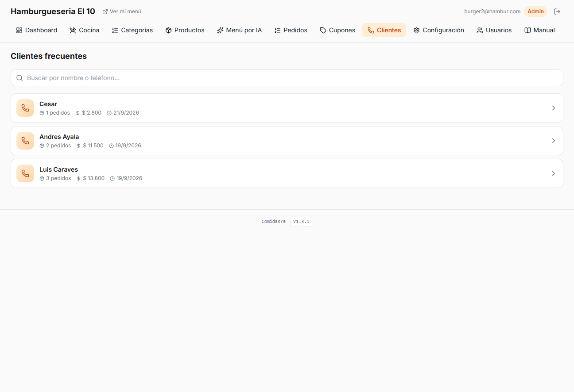
Task: Open Menú por IA section
Action: tap(239, 30)
